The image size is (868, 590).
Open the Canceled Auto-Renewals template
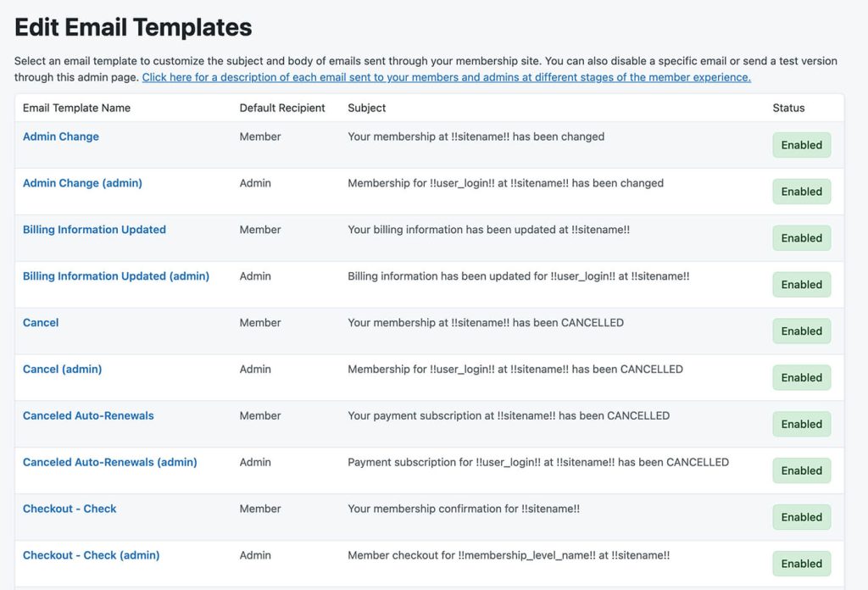coord(88,415)
